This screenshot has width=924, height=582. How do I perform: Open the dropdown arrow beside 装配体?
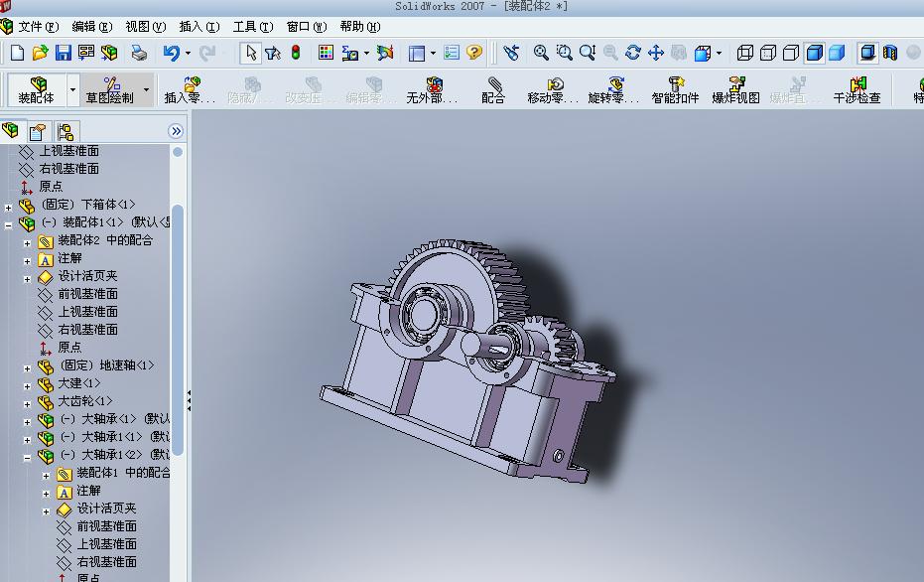coord(73,89)
